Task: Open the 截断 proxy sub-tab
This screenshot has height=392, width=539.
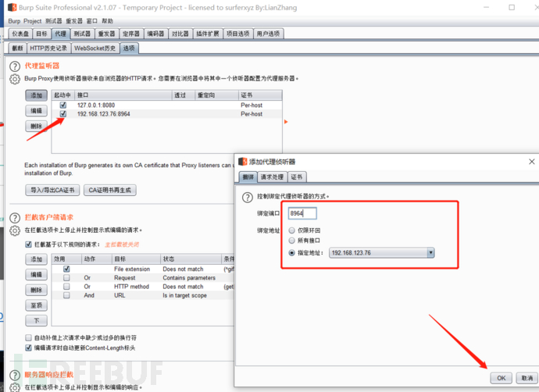Action: pyautogui.click(x=17, y=48)
